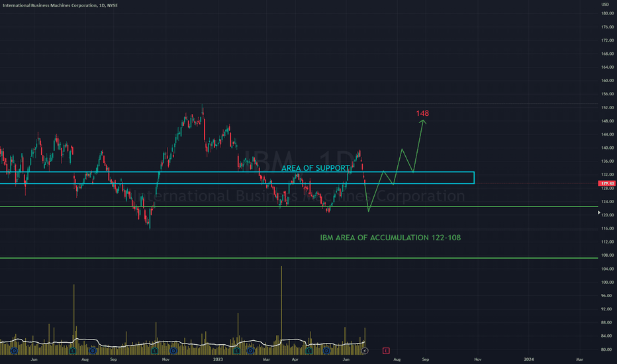
Task: Click the dividend marker just before Jun
Action: click(14, 351)
